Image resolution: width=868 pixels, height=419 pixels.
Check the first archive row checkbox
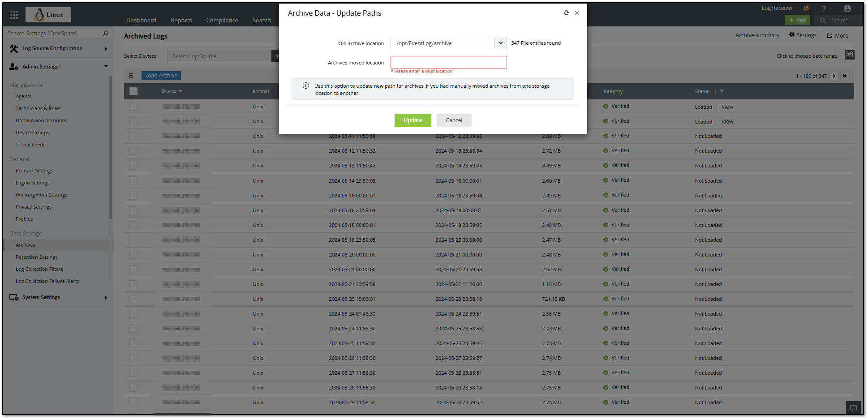(x=133, y=107)
